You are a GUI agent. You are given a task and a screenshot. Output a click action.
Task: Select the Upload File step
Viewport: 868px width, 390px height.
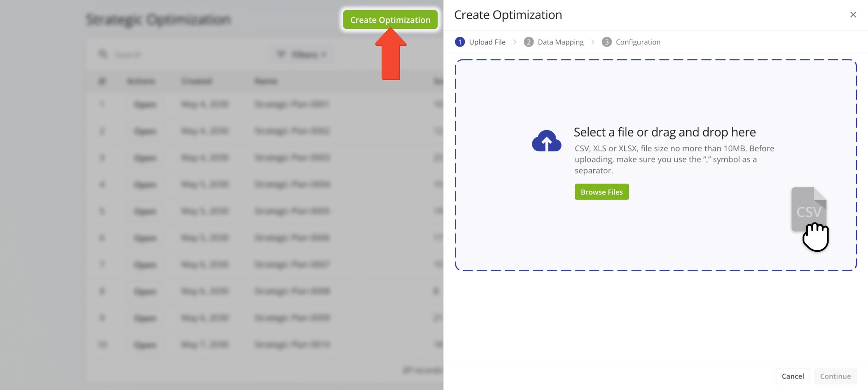pyautogui.click(x=480, y=42)
